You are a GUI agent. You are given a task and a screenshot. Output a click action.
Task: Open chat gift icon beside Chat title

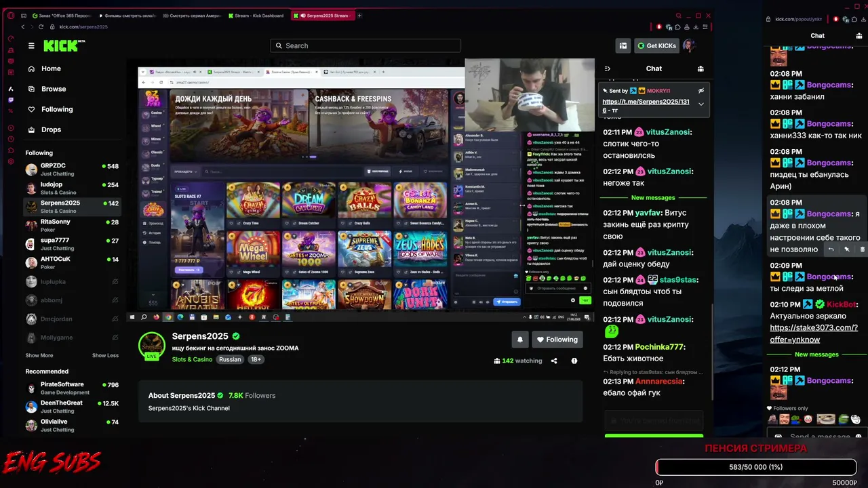click(x=701, y=68)
